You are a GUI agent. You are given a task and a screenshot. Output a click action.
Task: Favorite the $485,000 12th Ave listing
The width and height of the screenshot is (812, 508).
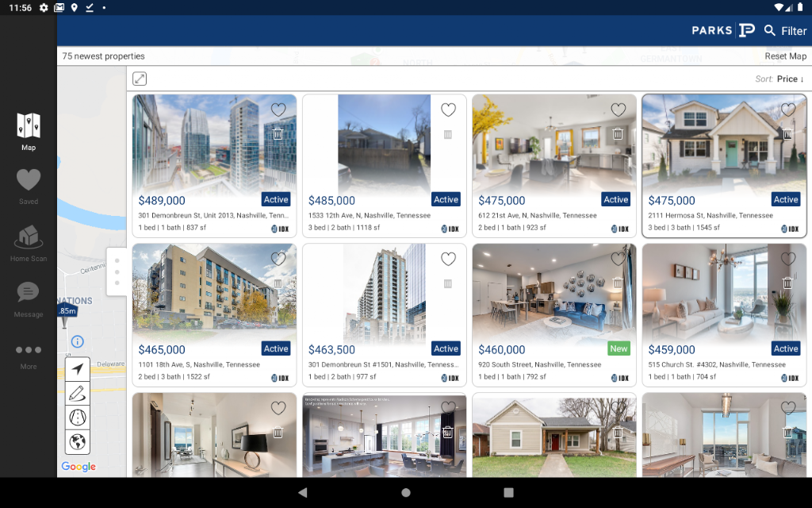[x=448, y=110]
